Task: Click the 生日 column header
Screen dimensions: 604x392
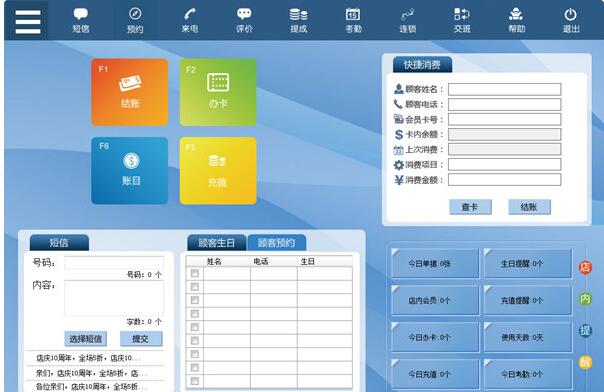Action: coord(308,261)
